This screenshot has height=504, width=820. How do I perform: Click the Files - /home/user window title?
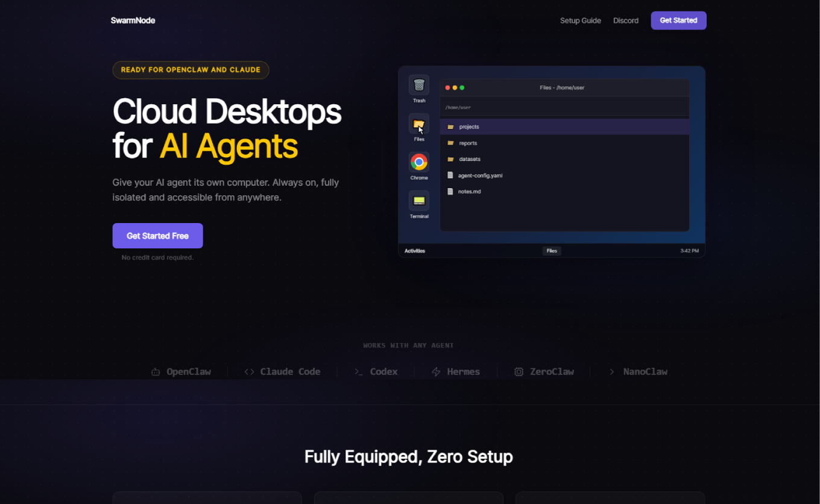562,88
